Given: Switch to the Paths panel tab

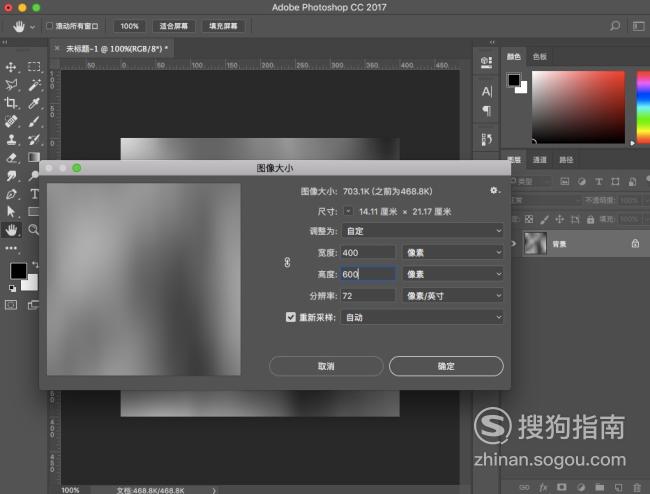Looking at the screenshot, I should 566,160.
